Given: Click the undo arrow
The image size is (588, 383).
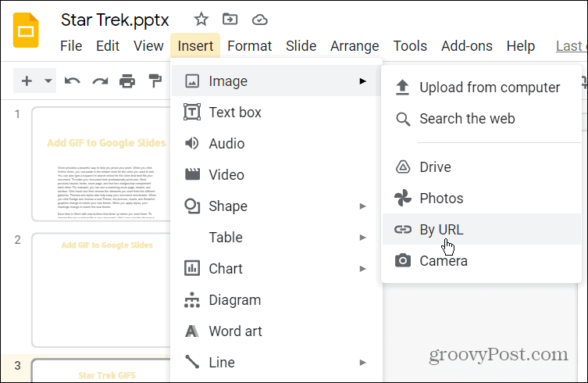Looking at the screenshot, I should coord(73,81).
